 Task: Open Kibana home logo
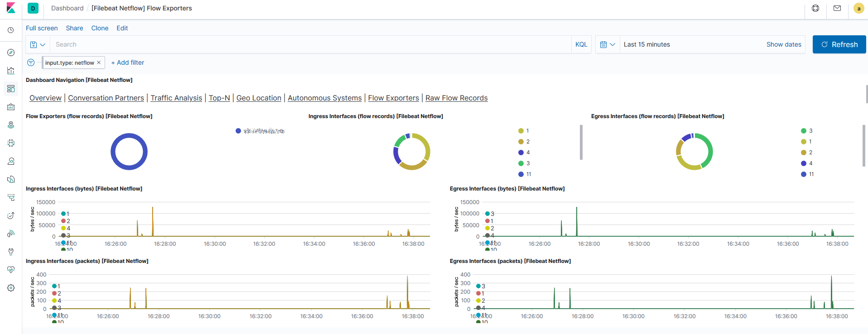(x=11, y=8)
